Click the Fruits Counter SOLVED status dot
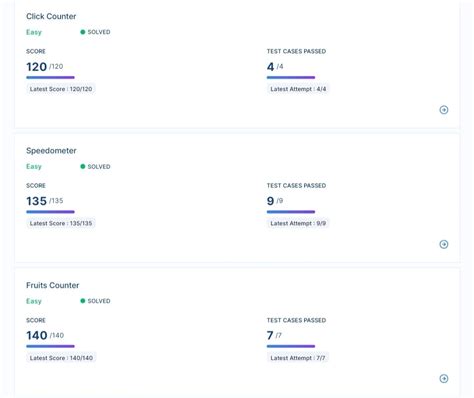This screenshot has width=474, height=398. click(83, 301)
